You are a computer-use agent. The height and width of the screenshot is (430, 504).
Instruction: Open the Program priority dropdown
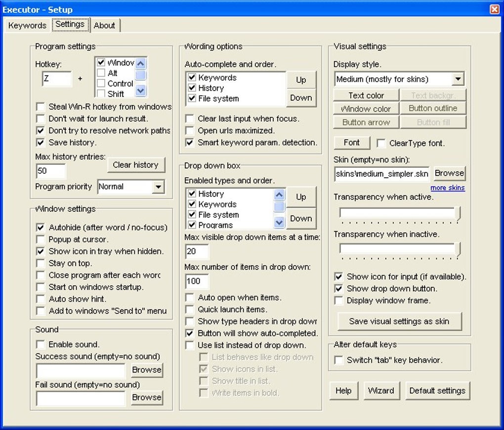click(159, 187)
